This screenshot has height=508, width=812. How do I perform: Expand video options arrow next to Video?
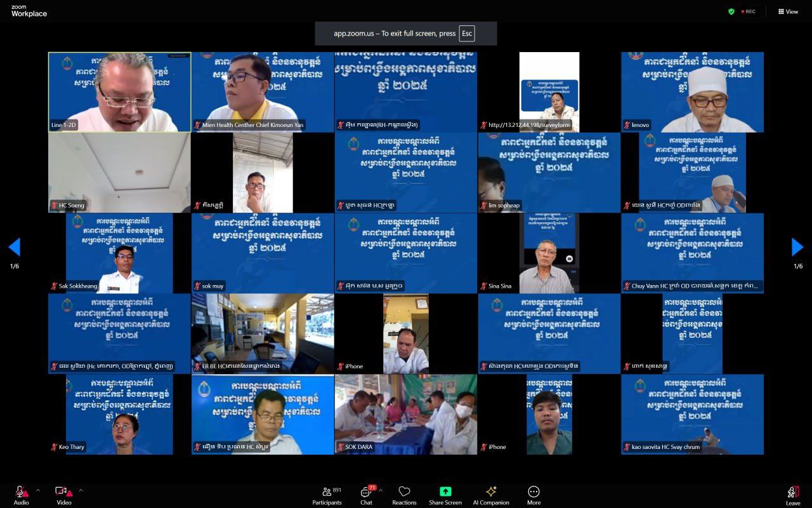click(81, 490)
